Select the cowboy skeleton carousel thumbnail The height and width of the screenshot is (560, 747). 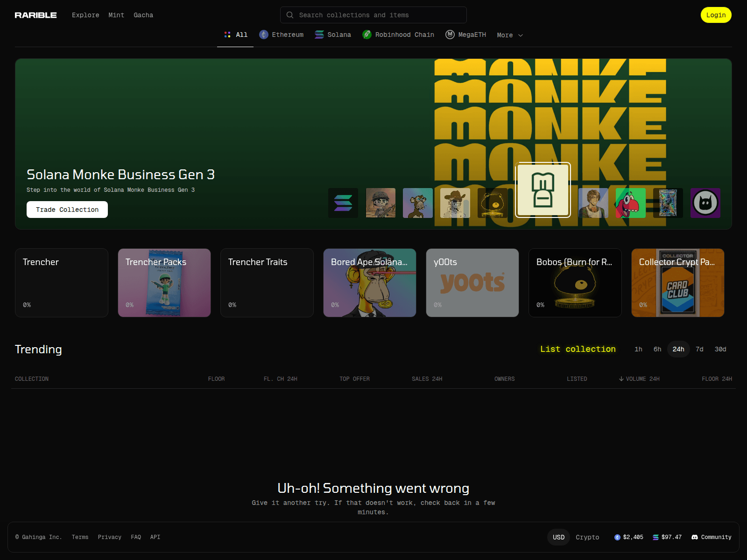pos(455,203)
